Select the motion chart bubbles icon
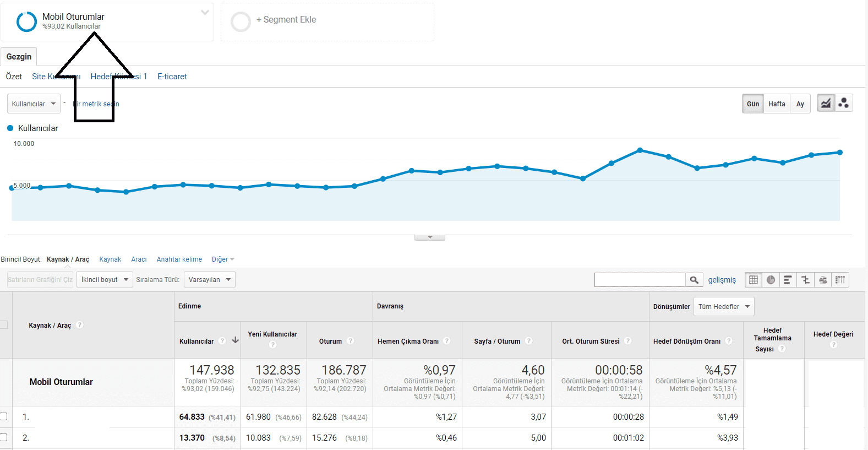 coord(844,103)
